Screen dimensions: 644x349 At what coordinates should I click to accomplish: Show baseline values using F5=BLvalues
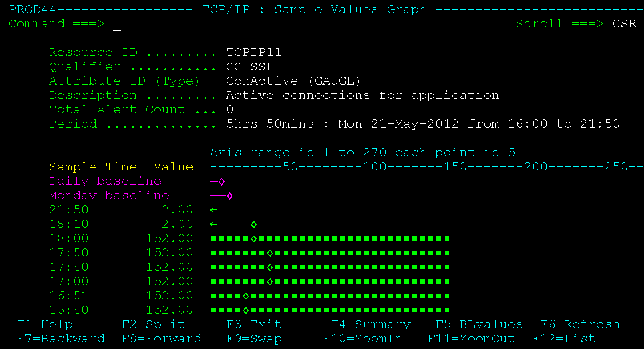[x=479, y=324]
